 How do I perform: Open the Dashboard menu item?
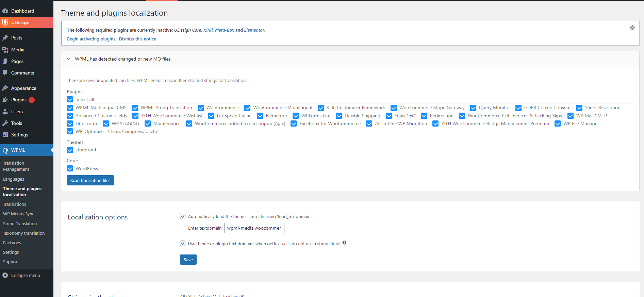tap(27, 11)
